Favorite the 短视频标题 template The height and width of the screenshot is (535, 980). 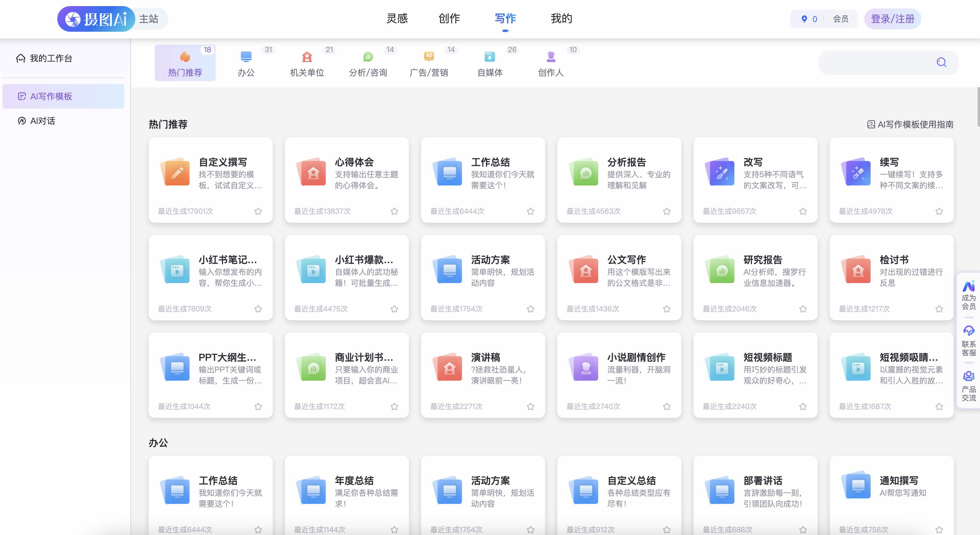pyautogui.click(x=803, y=406)
